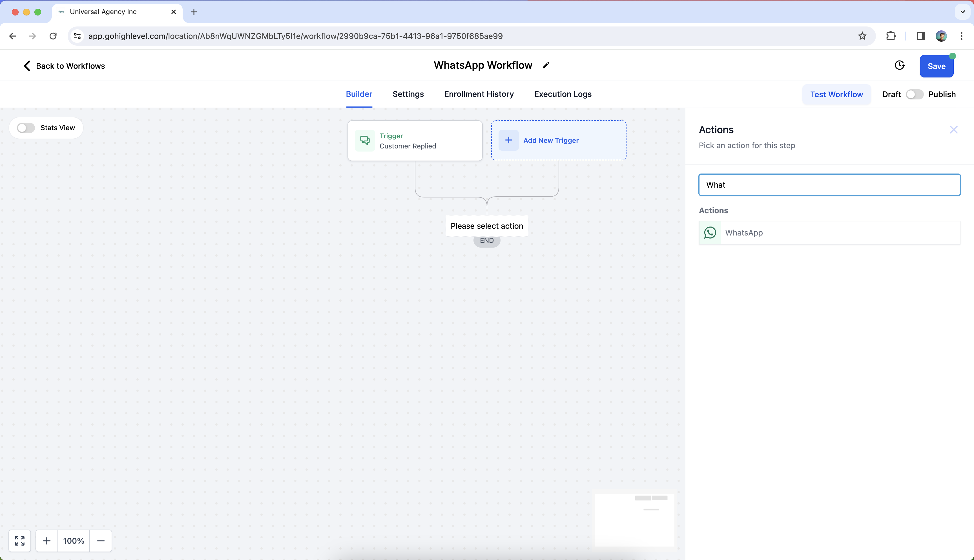Enable the Stats View toggle
974x560 pixels.
click(26, 128)
